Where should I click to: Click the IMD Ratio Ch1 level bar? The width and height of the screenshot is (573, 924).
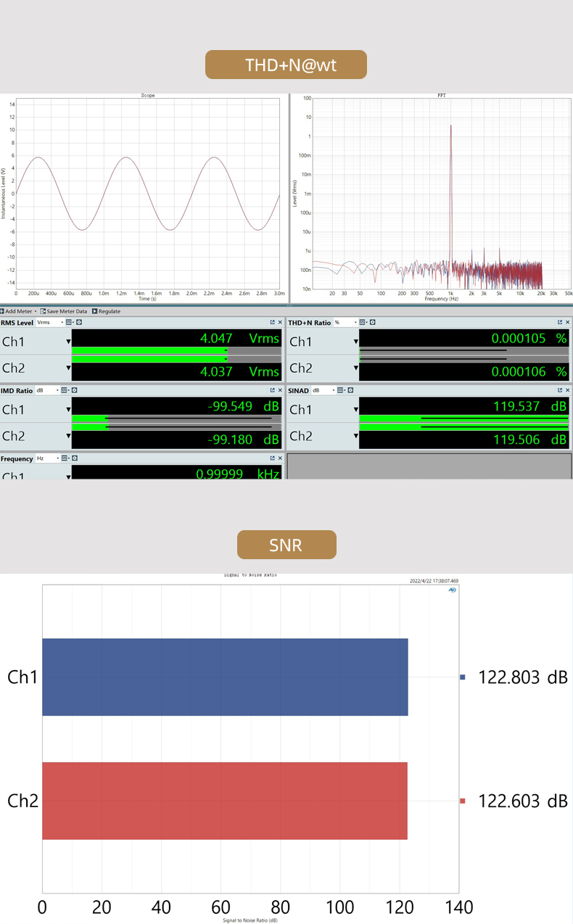(x=174, y=418)
